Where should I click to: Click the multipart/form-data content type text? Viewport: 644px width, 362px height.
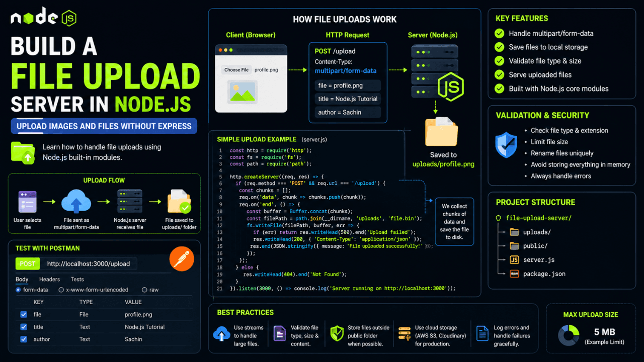click(346, 71)
